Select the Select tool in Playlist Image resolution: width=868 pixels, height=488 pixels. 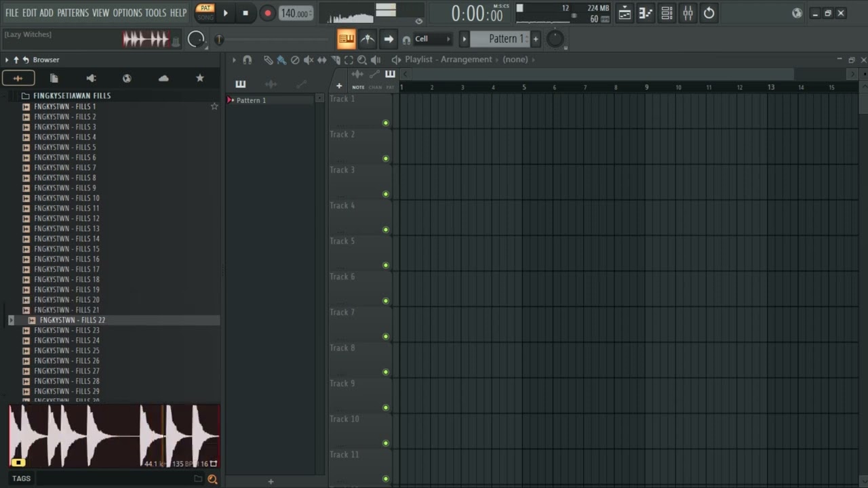pyautogui.click(x=349, y=60)
